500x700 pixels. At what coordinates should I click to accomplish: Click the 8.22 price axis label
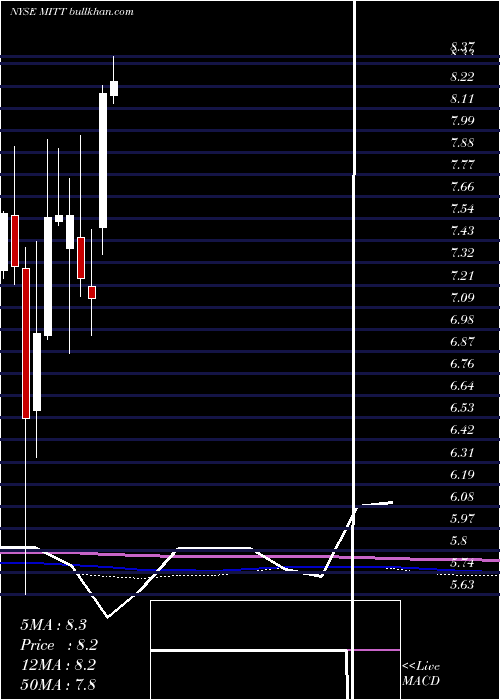462,77
